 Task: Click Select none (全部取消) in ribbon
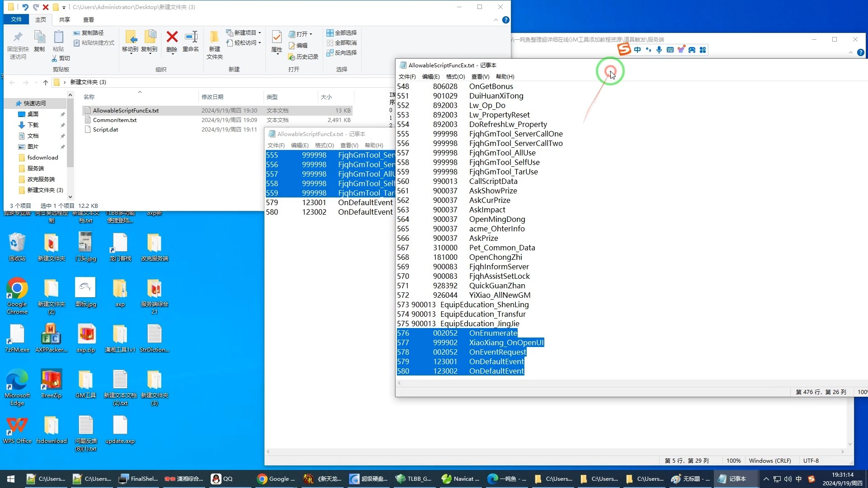coord(342,42)
